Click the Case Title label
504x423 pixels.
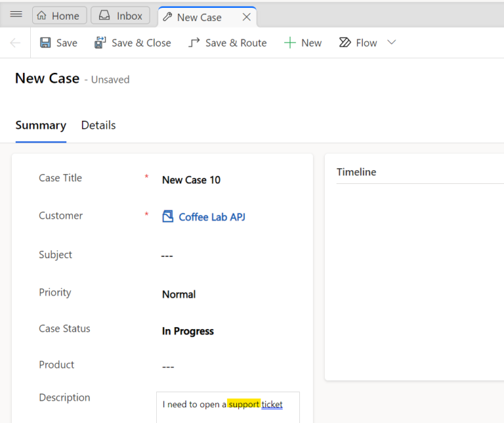(60, 178)
